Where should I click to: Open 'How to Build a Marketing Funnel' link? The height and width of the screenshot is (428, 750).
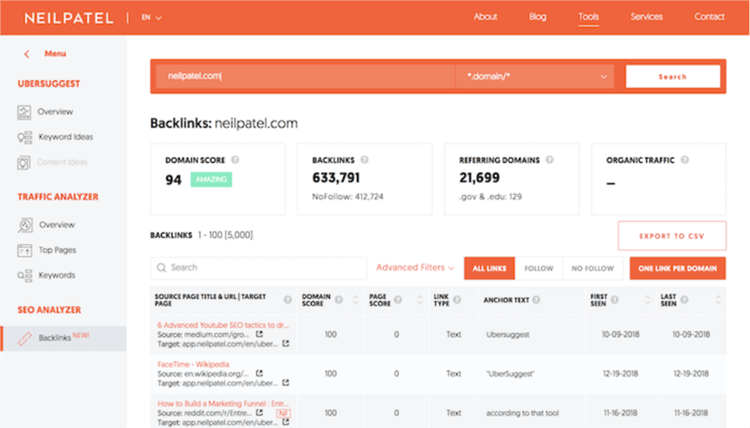tap(223, 403)
